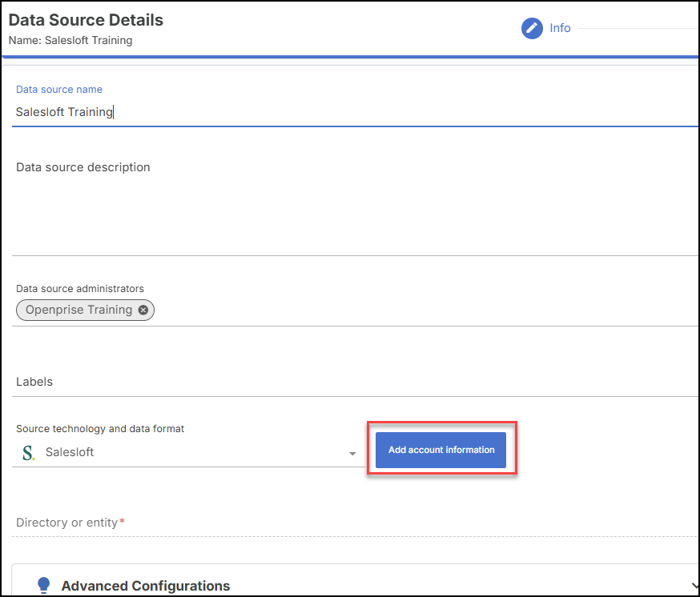This screenshot has width=700, height=597.
Task: Click the Name: Salesloft Training subtitle
Action: [x=70, y=41]
